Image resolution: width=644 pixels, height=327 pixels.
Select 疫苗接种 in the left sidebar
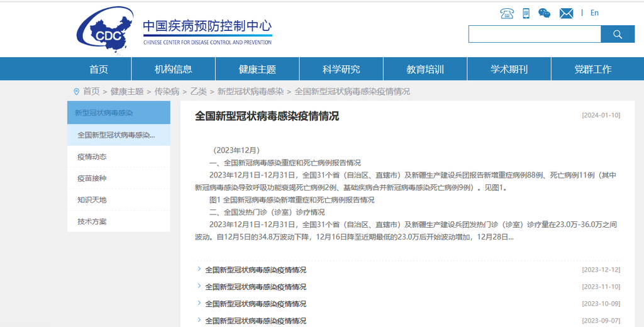(x=92, y=179)
